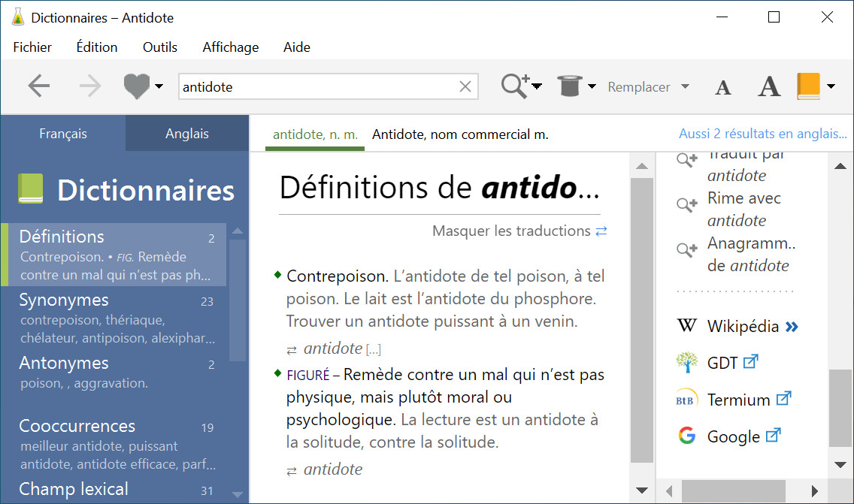Open the Outils menu

click(x=159, y=47)
